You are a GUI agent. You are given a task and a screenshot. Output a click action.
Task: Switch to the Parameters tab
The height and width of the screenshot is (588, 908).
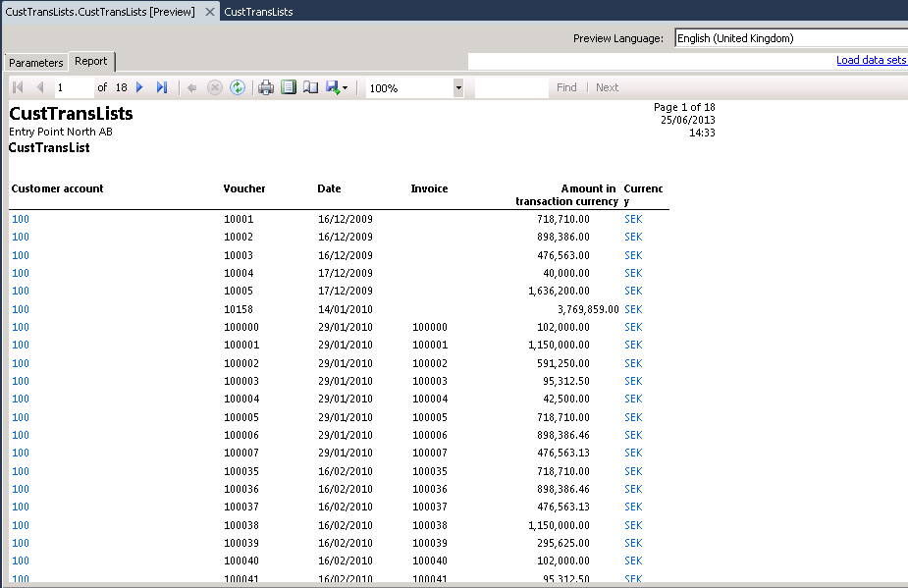point(35,61)
